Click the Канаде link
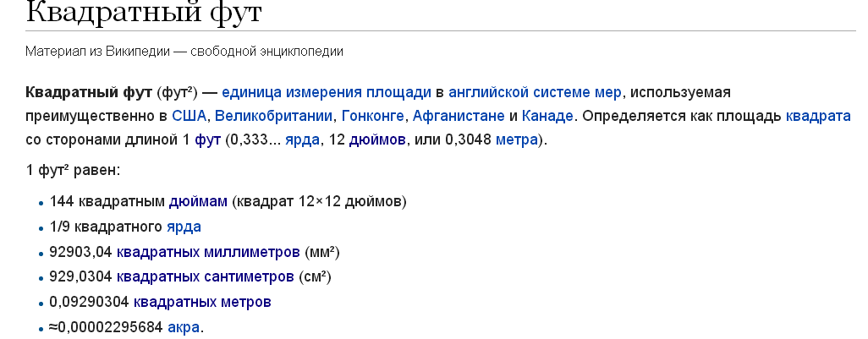The height and width of the screenshot is (339, 868). [547, 116]
